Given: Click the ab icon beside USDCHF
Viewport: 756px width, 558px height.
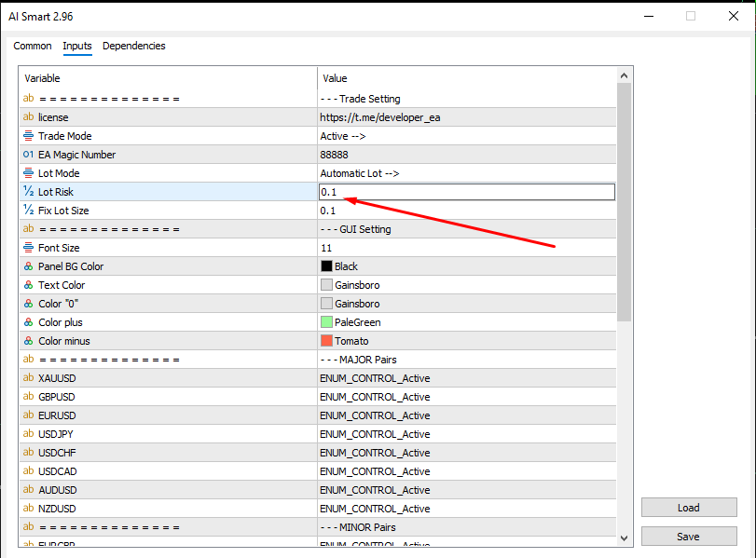Looking at the screenshot, I should coord(29,453).
